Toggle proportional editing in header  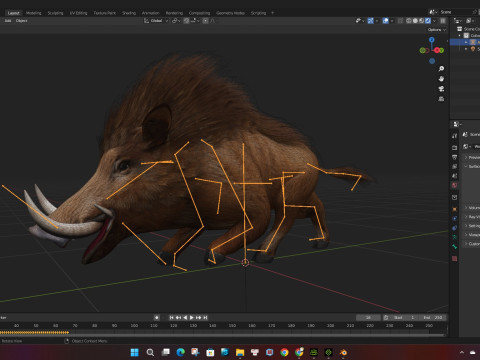tap(206, 21)
